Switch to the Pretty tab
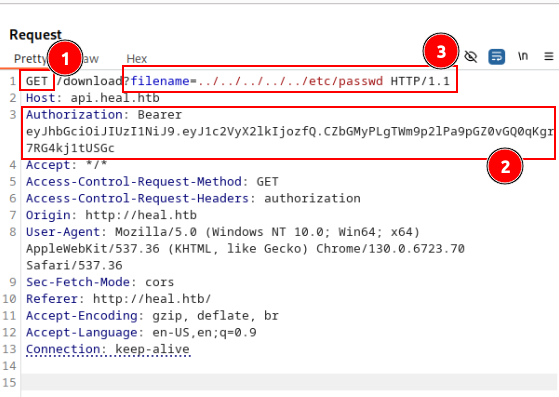The image size is (559, 397). coord(30,58)
